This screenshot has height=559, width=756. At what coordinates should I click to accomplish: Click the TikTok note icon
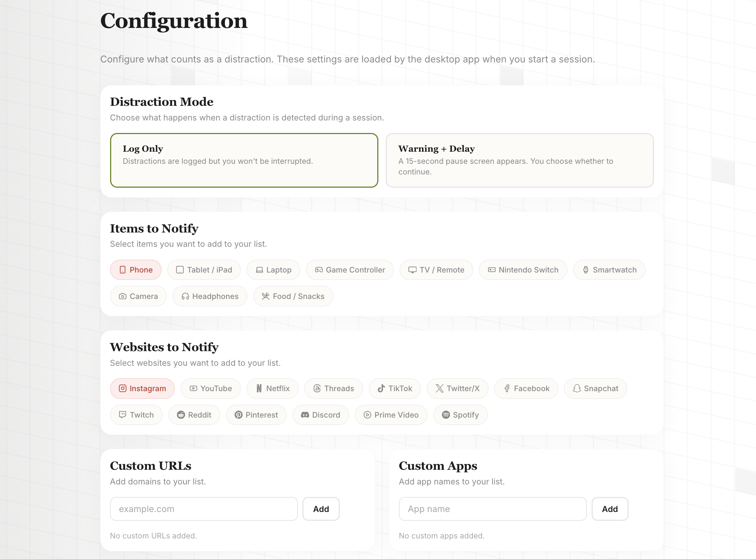coord(381,389)
